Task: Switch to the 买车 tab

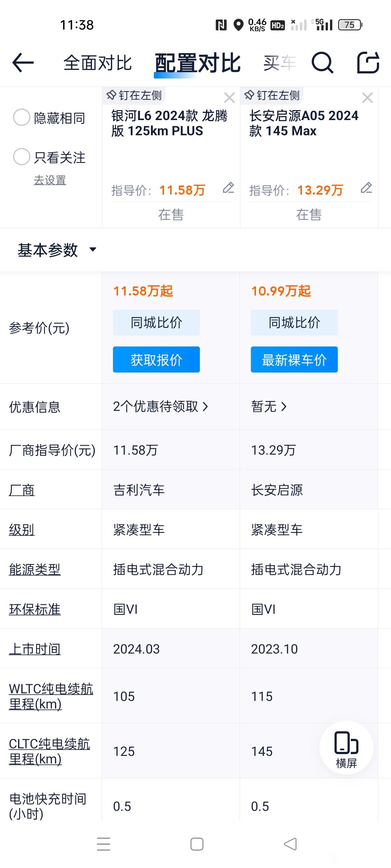Action: 279,63
